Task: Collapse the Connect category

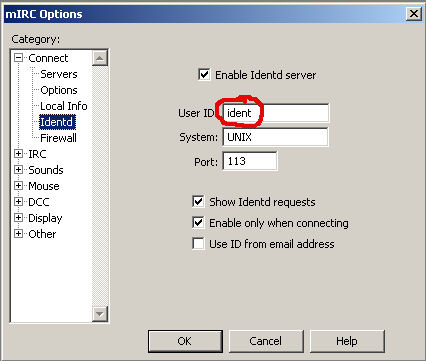Action: pos(19,58)
